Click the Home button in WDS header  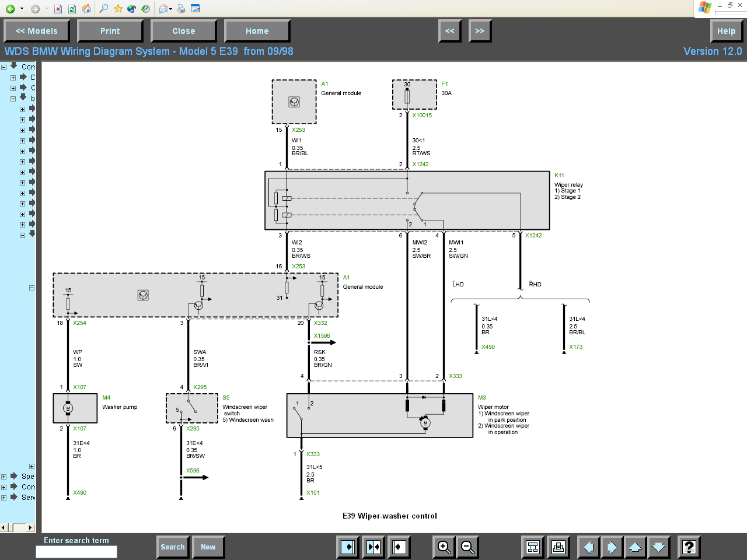(x=257, y=31)
